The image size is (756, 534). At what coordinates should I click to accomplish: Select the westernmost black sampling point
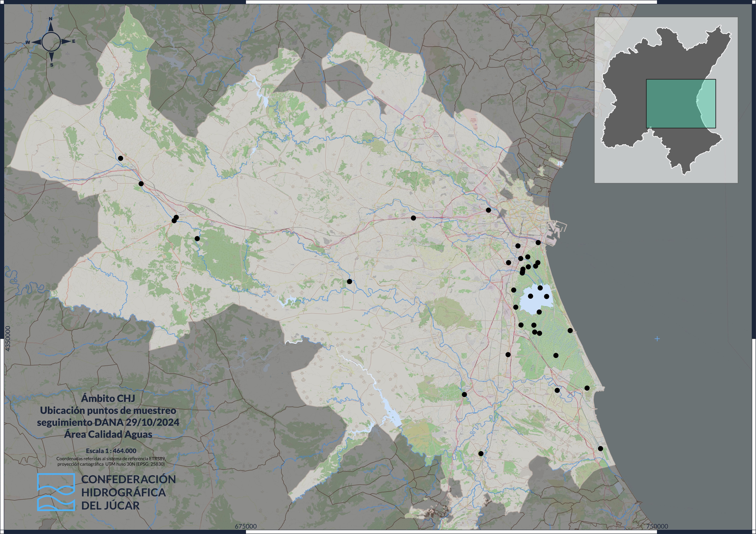click(x=121, y=158)
